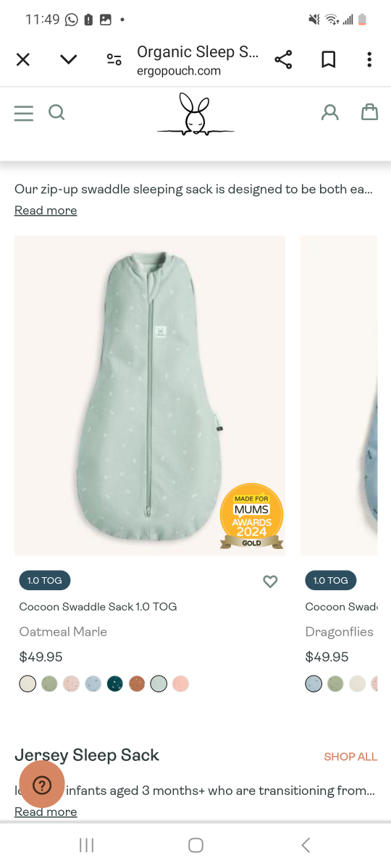Tap the ergoPouch bunny logo

[x=195, y=114]
